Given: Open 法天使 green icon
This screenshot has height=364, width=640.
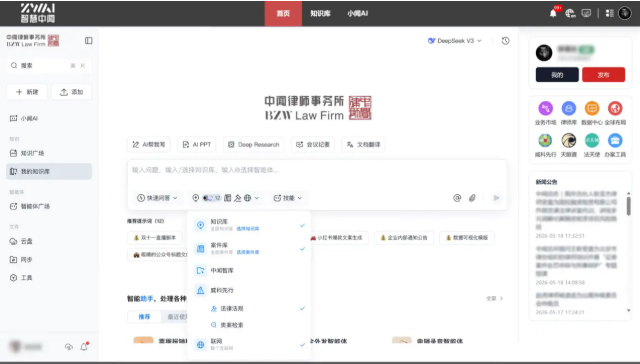Looking at the screenshot, I should (592, 140).
